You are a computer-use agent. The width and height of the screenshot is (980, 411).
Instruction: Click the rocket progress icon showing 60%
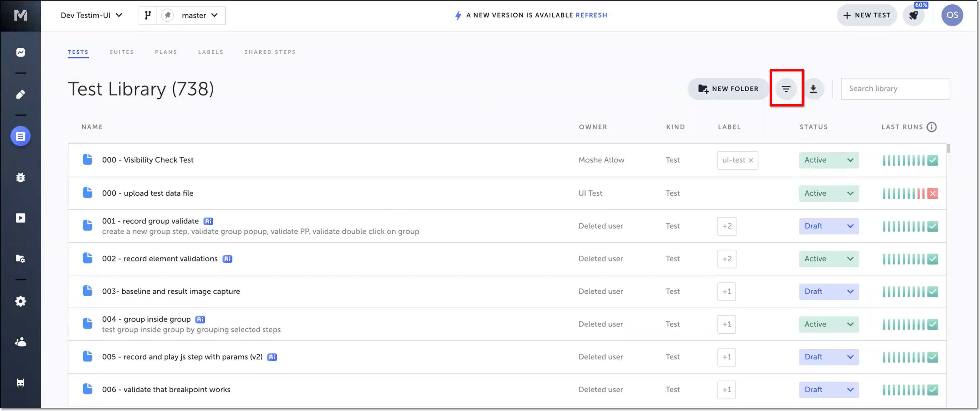tap(913, 15)
